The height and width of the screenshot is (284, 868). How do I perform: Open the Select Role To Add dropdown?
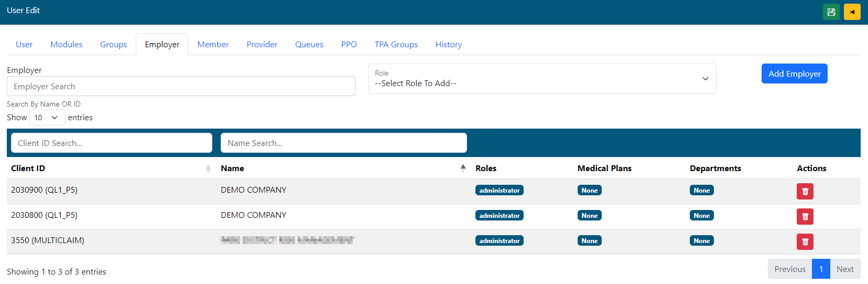pos(541,79)
